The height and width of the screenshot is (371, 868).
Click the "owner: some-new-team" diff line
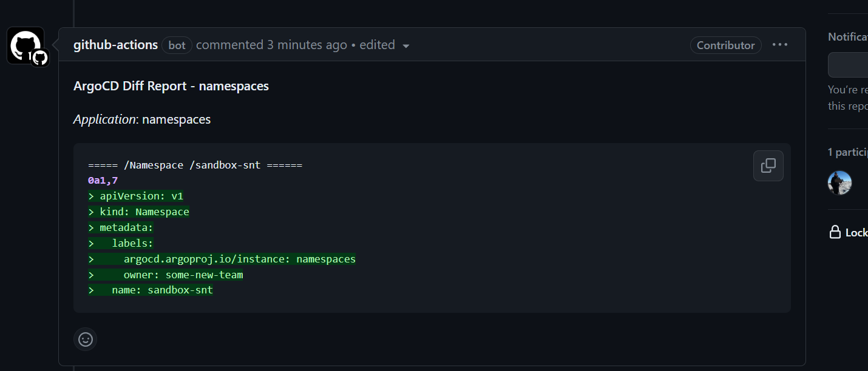[x=183, y=275]
